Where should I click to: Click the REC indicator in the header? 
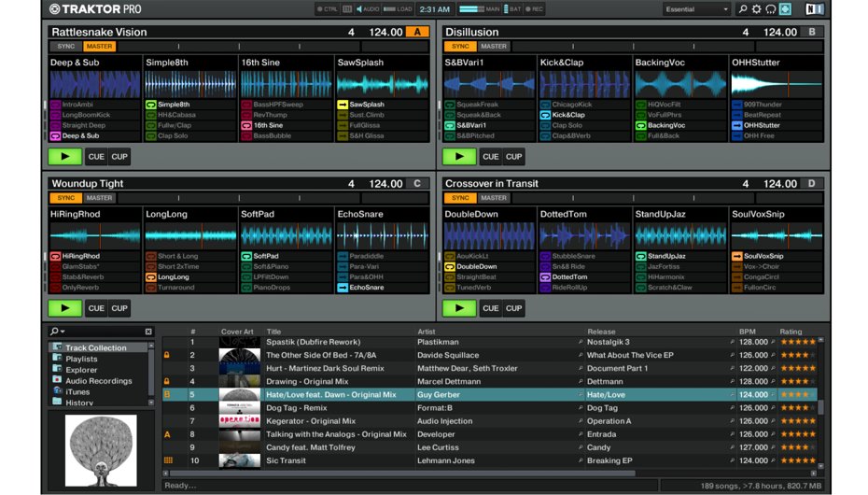pos(534,9)
